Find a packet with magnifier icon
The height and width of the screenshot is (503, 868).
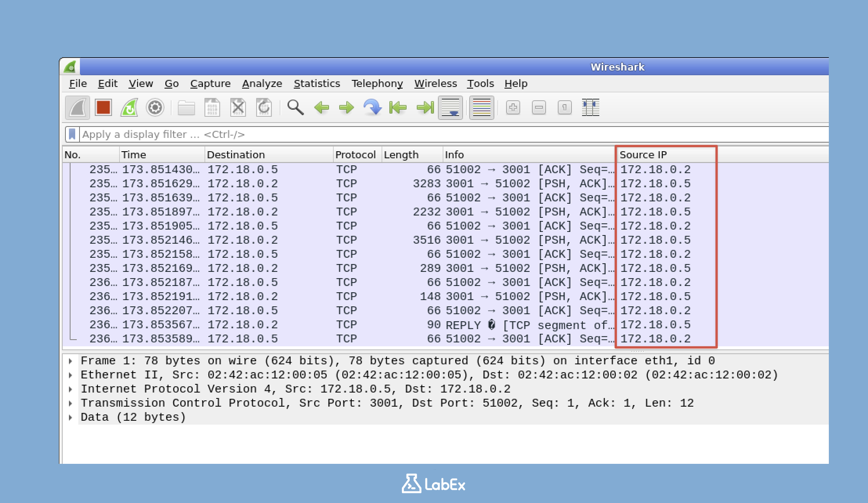[x=295, y=107]
